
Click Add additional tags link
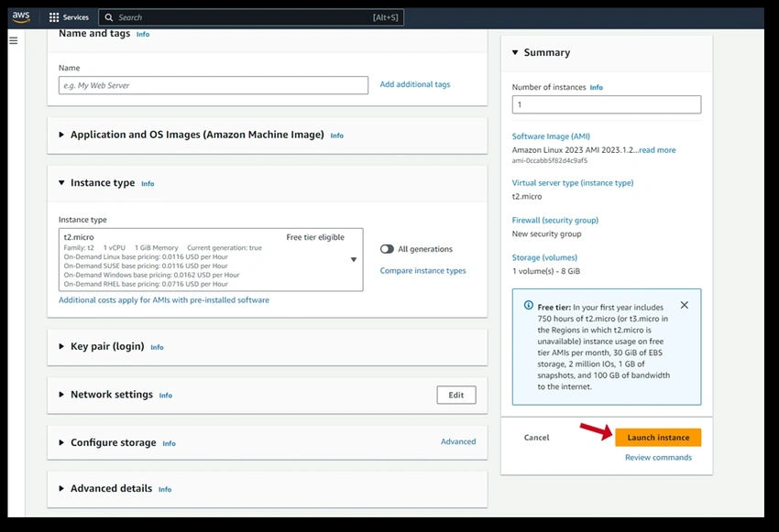(415, 84)
